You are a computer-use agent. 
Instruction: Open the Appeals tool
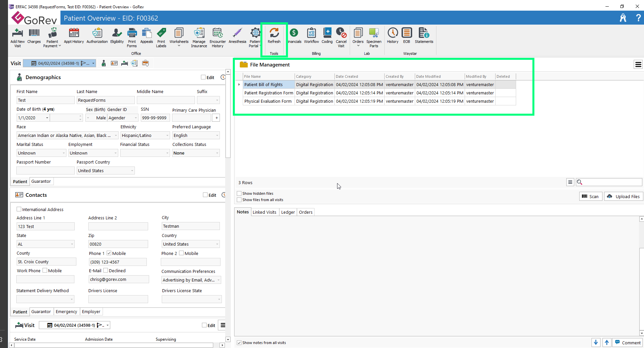pos(146,36)
